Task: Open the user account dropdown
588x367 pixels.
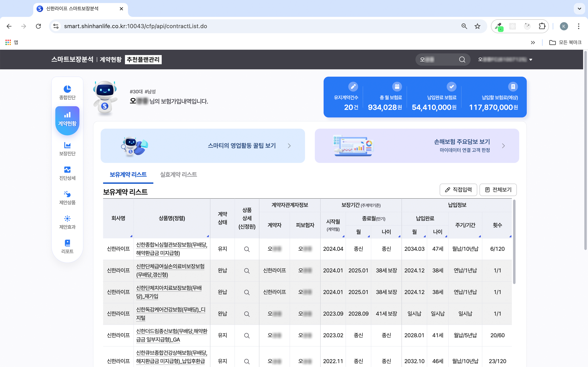Action: click(505, 59)
